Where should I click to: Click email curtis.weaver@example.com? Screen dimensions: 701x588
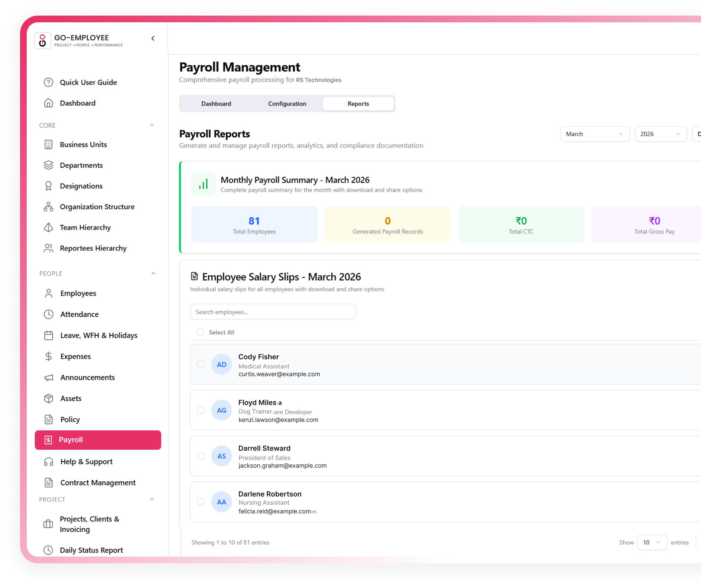point(279,374)
